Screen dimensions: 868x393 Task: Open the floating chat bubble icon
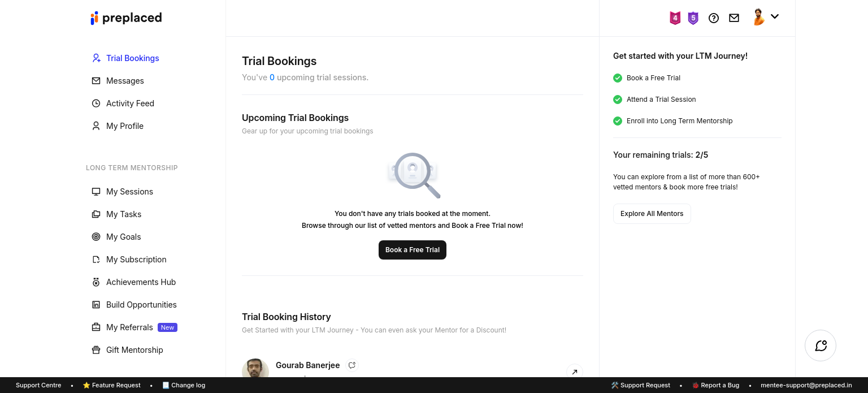(821, 346)
